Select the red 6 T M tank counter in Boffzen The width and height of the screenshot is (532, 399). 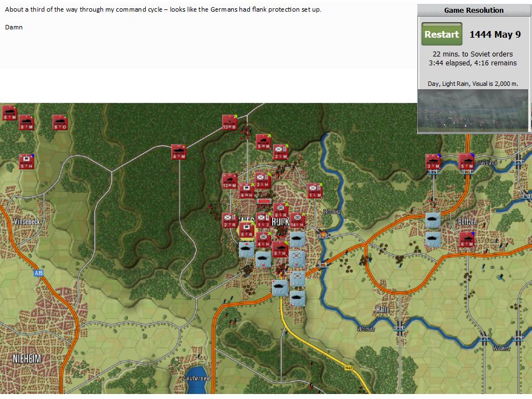(467, 239)
